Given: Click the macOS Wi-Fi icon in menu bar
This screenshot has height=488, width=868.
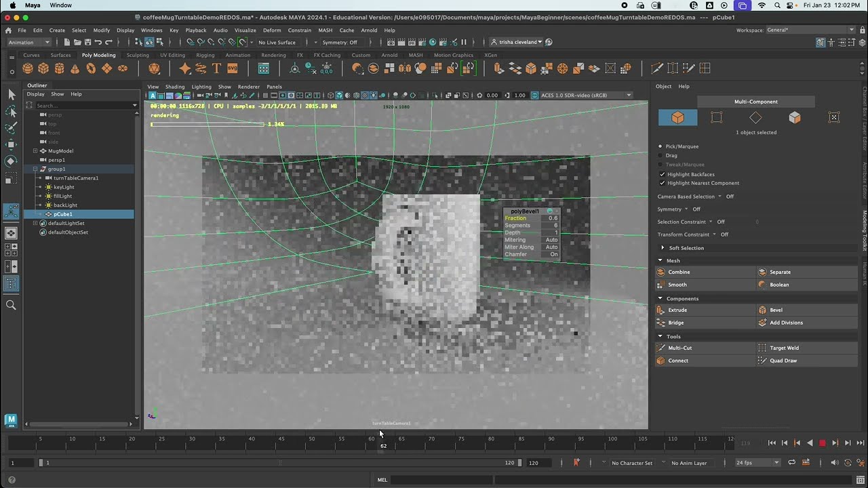Looking at the screenshot, I should tap(762, 5).
